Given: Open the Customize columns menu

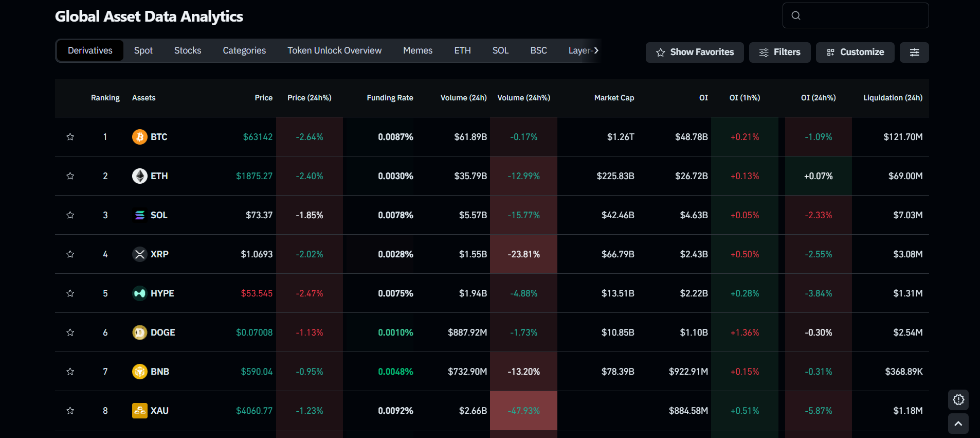Looking at the screenshot, I should [855, 52].
